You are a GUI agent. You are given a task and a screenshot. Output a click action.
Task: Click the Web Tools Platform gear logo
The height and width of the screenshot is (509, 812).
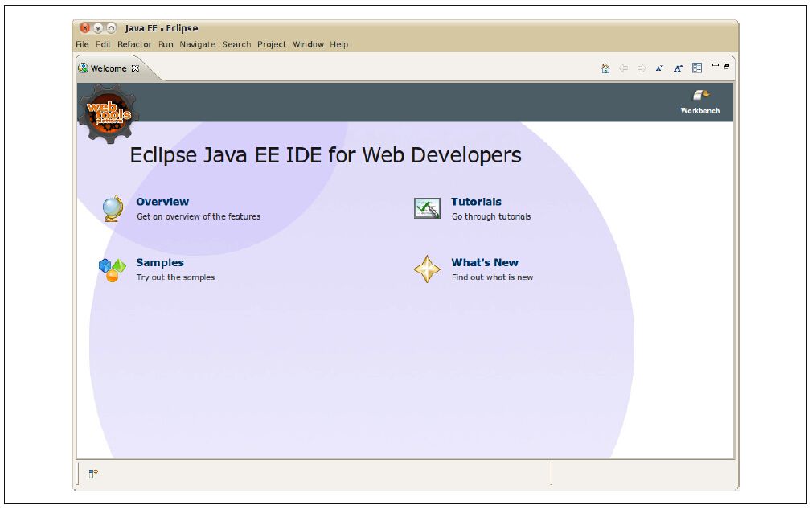pyautogui.click(x=109, y=113)
